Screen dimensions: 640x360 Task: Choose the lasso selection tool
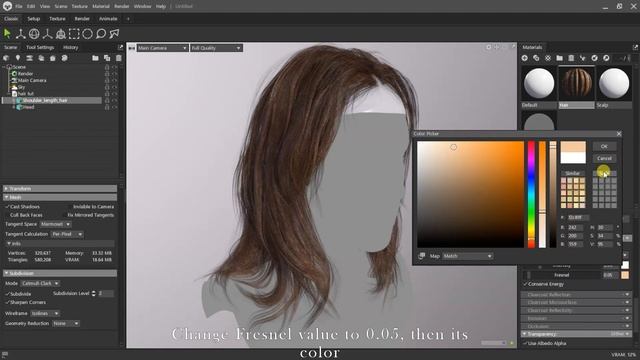(x=101, y=33)
